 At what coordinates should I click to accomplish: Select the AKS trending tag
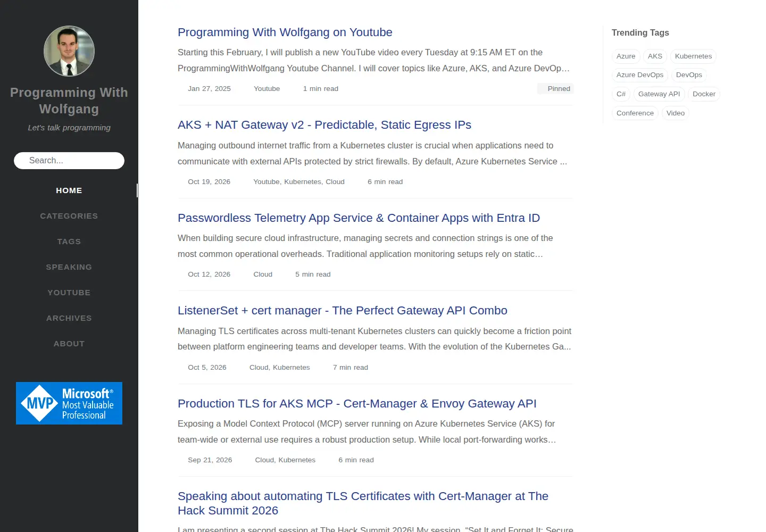pos(655,56)
